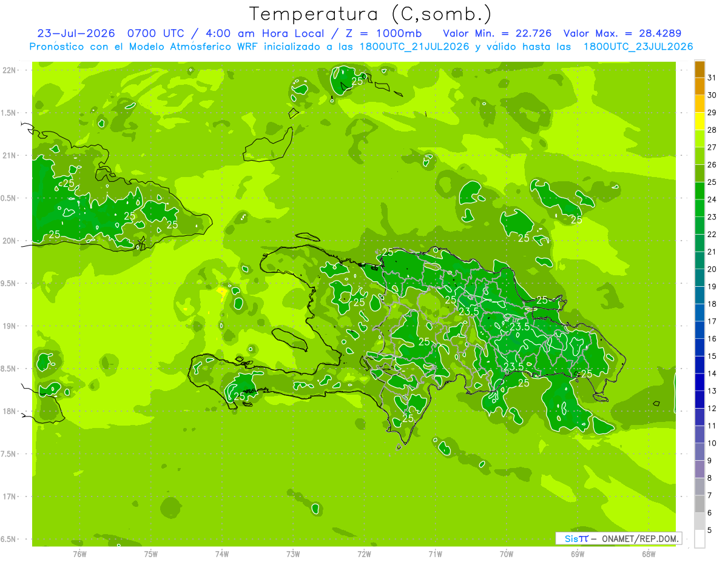
Task: Click the '14' legend scale label
Action: pos(712,373)
